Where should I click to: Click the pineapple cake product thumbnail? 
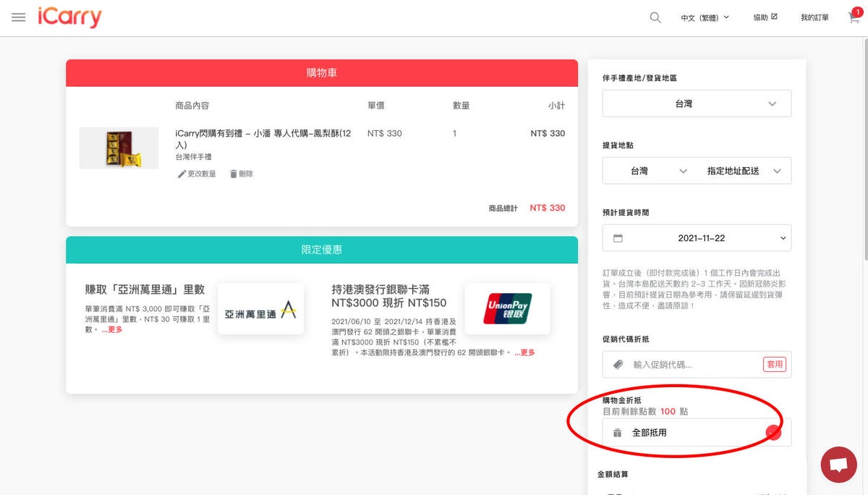(119, 148)
